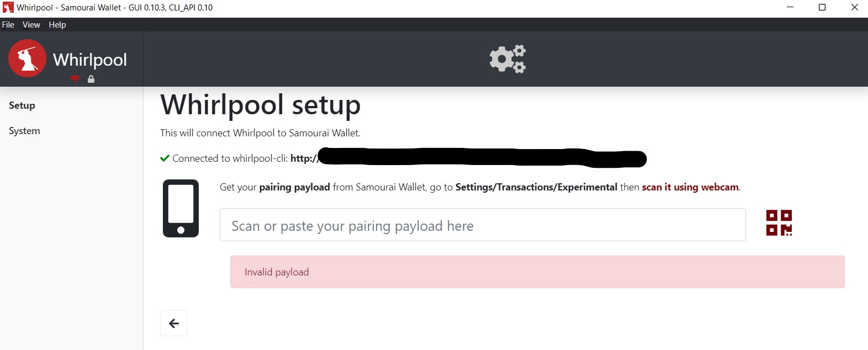
Task: Switch to System in the sidebar
Action: (x=24, y=131)
